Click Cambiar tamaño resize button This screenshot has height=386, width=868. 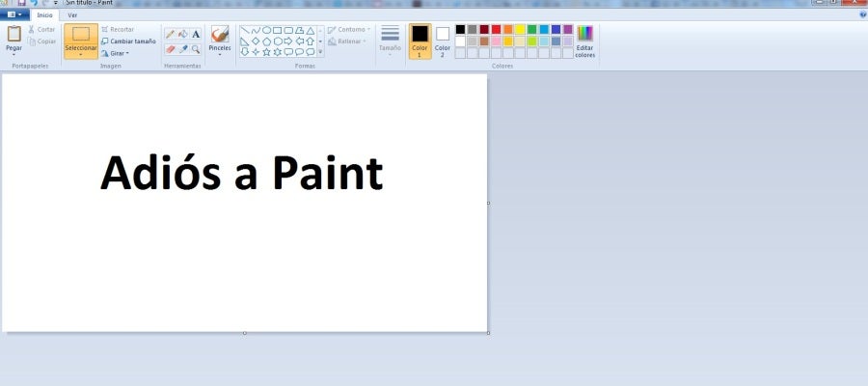[x=128, y=41]
